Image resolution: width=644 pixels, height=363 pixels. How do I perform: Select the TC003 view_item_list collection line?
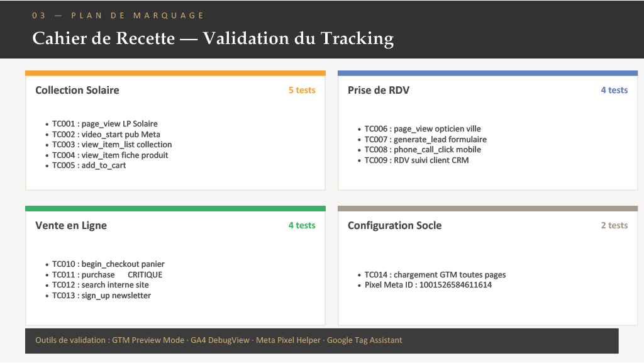coord(112,145)
